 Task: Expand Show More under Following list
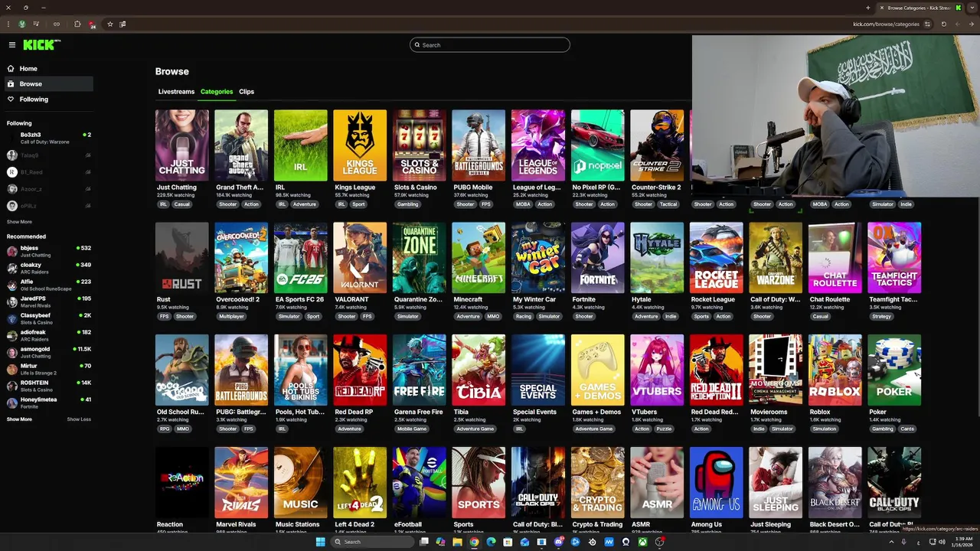point(19,222)
